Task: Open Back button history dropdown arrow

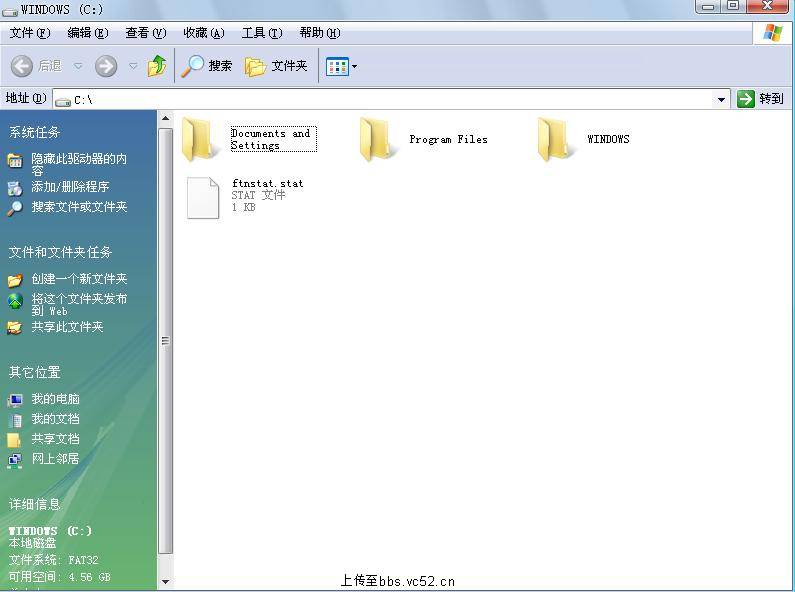Action: pyautogui.click(x=78, y=66)
